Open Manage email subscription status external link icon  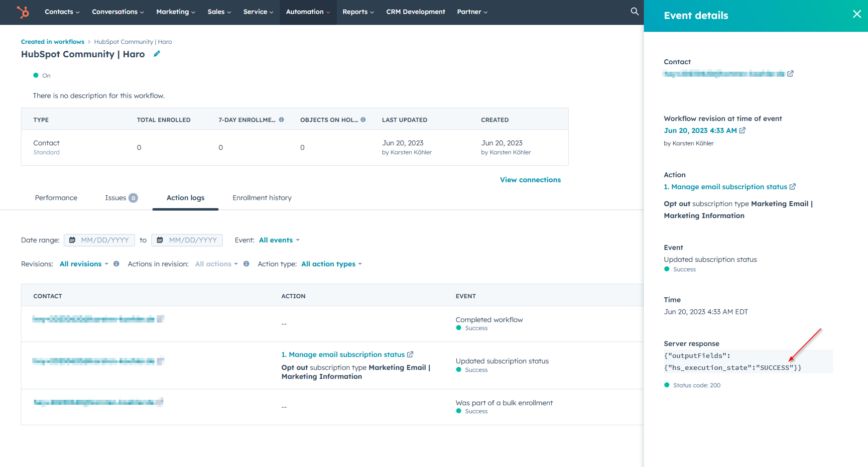click(410, 354)
